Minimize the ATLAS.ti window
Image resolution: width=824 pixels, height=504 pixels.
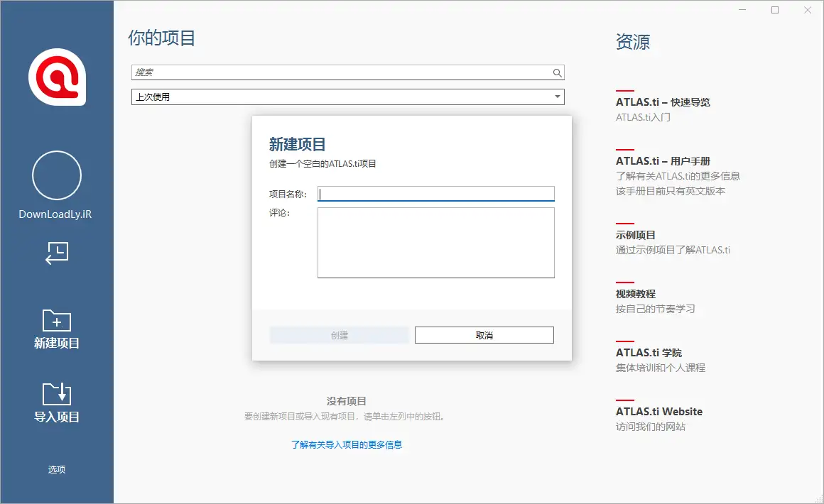click(742, 10)
